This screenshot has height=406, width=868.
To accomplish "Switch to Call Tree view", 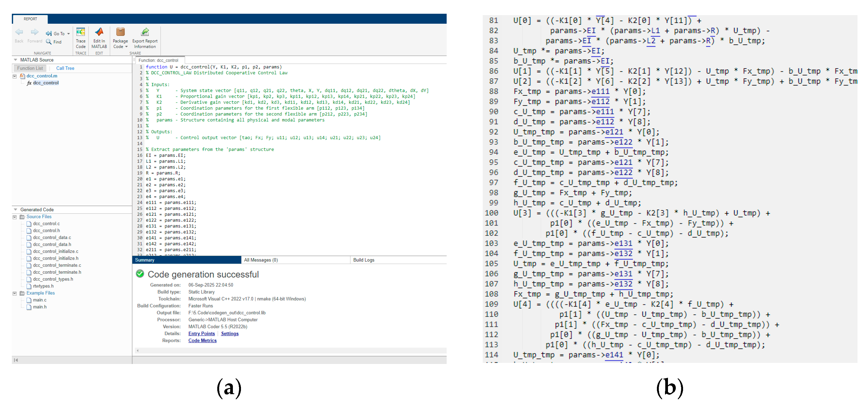I will pos(65,68).
